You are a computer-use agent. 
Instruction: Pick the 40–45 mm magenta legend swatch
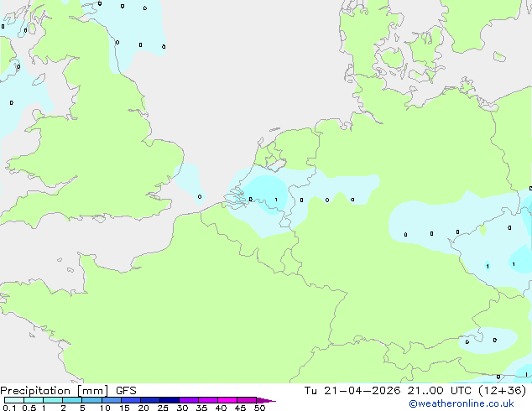[227, 400]
